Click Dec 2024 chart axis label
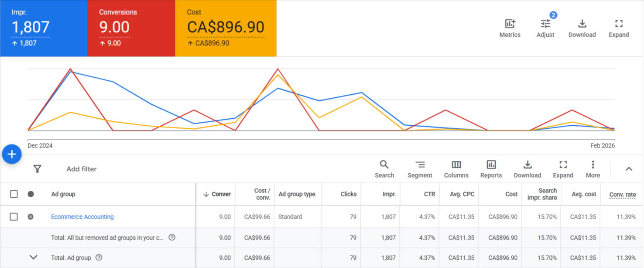Viewport: 644px width, 268px height. pos(40,146)
